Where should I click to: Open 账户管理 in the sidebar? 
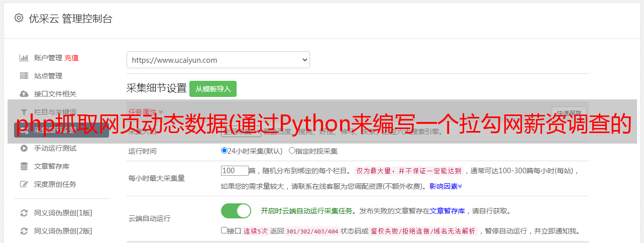(x=48, y=58)
